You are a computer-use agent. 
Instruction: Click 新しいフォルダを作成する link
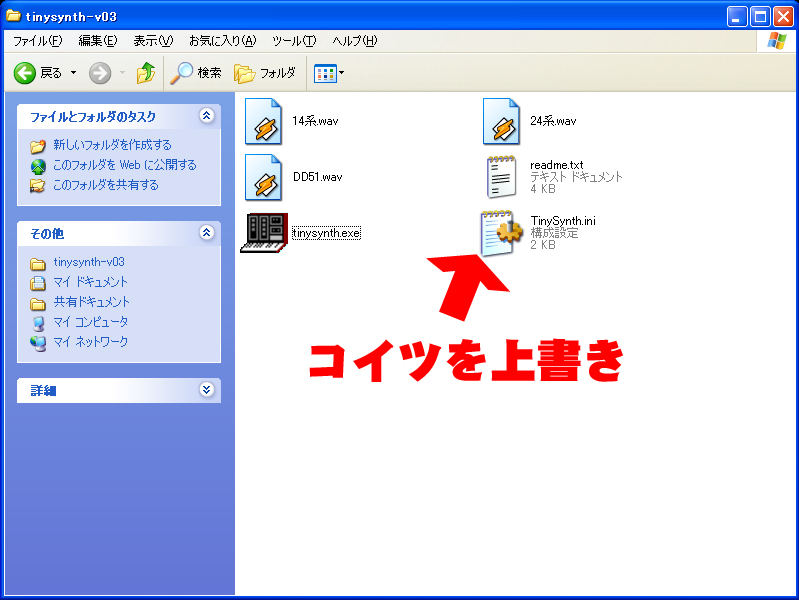tap(112, 145)
